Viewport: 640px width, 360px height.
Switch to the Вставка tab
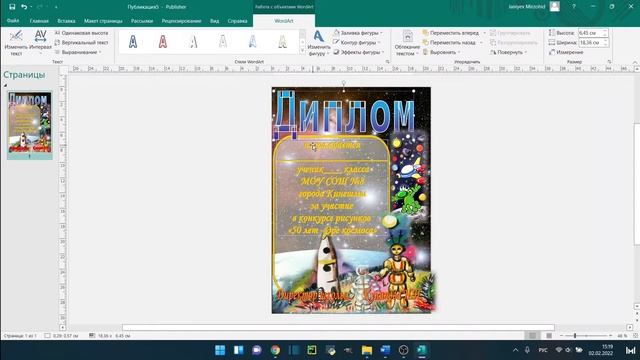pyautogui.click(x=66, y=21)
